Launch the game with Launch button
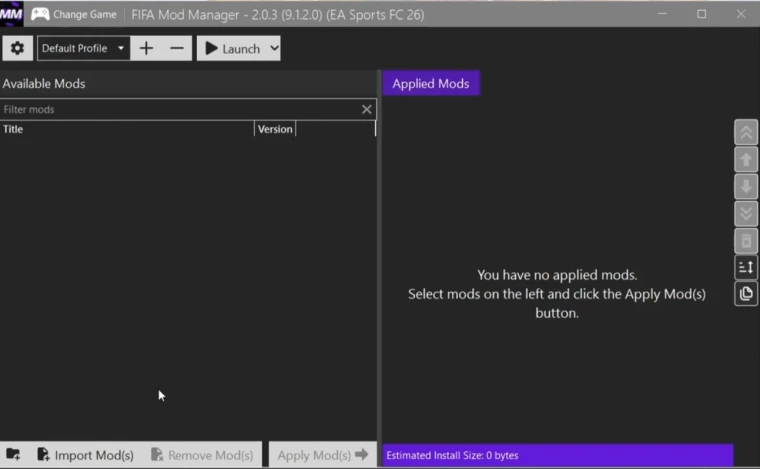This screenshot has height=469, width=760. tap(233, 48)
